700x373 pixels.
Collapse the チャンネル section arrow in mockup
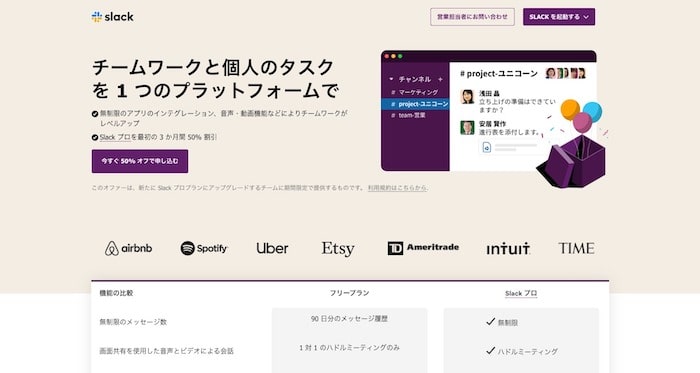(x=391, y=79)
